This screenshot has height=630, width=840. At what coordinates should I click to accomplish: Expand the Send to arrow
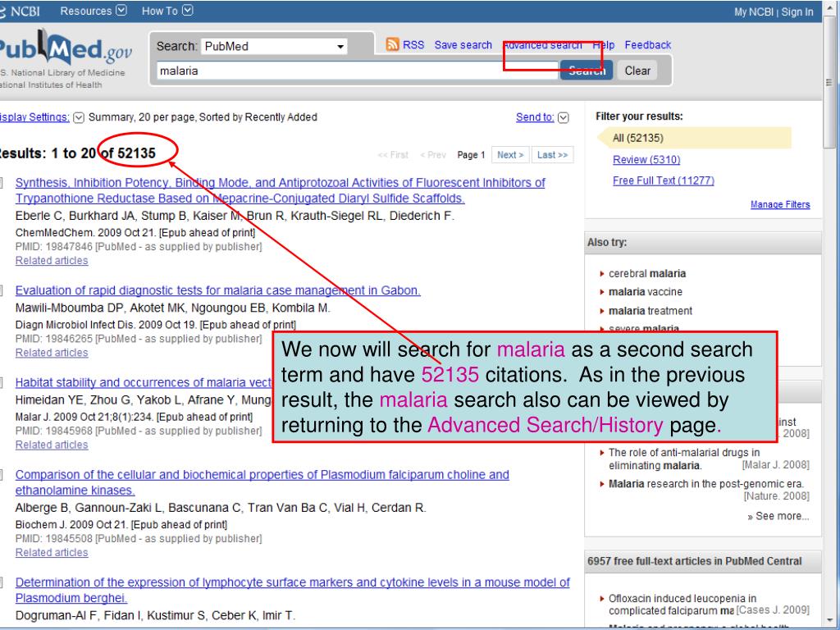point(564,117)
